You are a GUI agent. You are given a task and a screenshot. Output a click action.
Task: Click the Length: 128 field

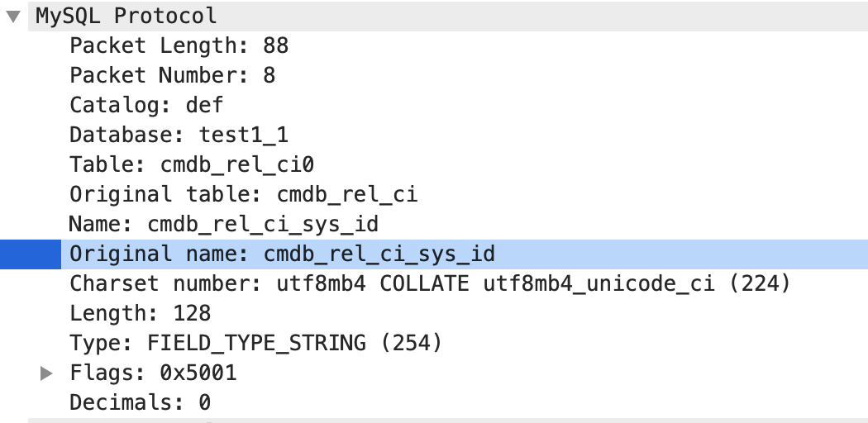140,314
